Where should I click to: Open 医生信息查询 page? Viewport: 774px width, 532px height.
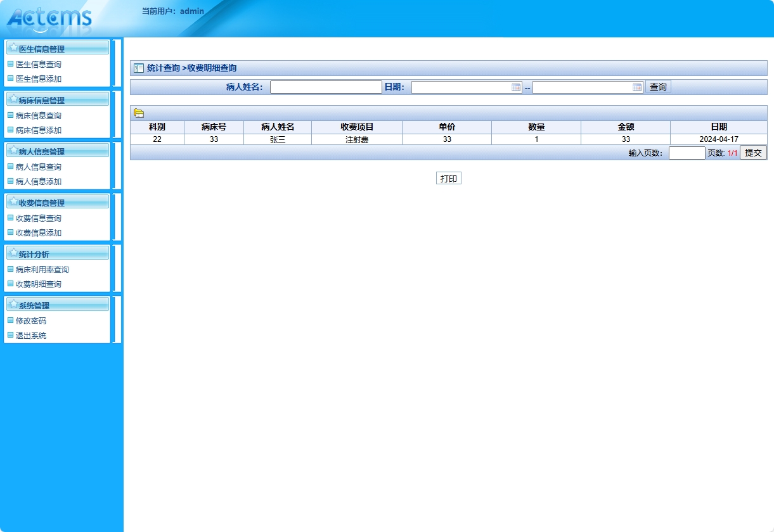(39, 65)
